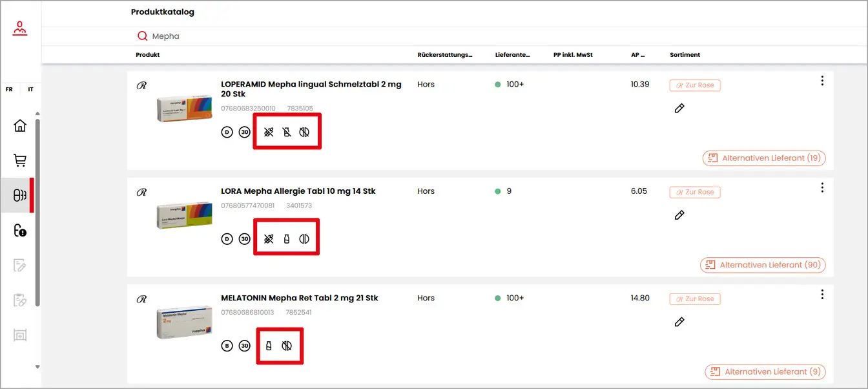Sort by the Produkt column header

point(148,55)
